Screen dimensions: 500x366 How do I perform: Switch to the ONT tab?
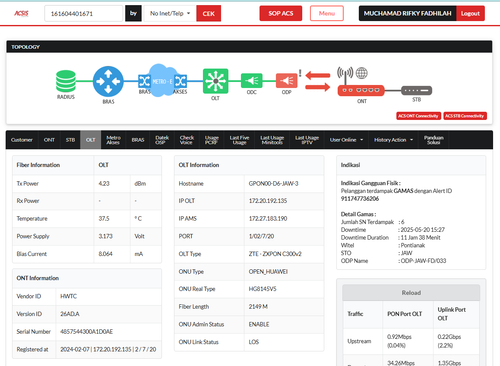pos(49,140)
